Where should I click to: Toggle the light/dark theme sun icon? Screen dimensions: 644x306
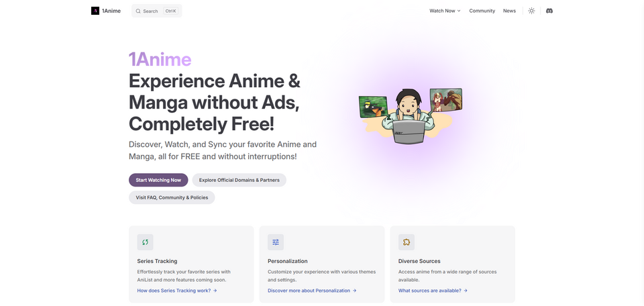click(x=531, y=11)
